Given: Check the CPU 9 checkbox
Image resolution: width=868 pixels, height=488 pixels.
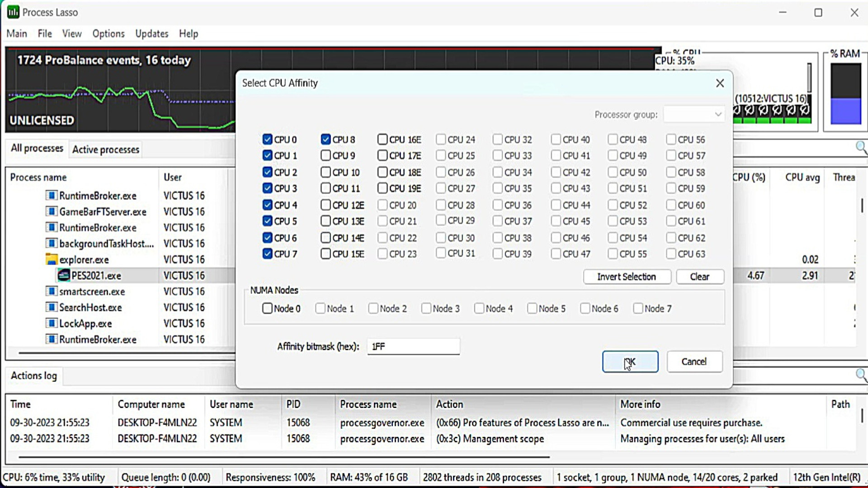Looking at the screenshot, I should (325, 155).
